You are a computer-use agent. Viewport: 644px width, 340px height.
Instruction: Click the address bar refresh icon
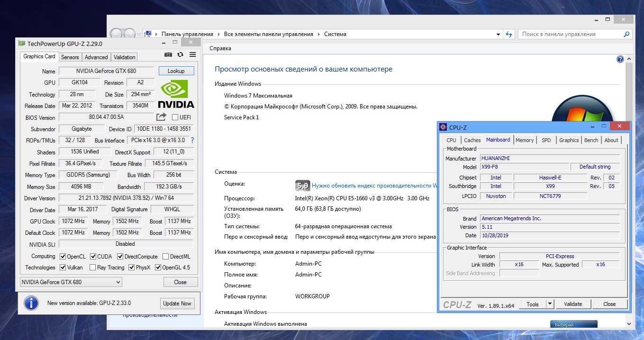509,34
